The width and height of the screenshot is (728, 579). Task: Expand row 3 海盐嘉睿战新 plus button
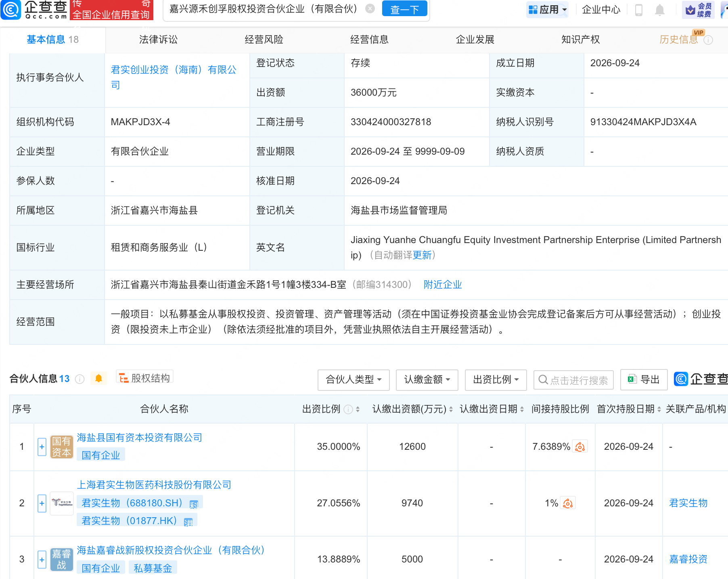42,560
